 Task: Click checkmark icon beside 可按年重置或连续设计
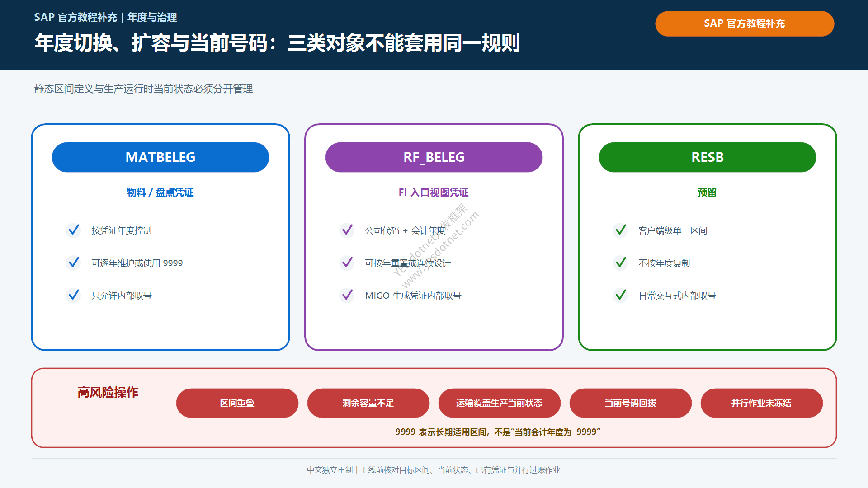(x=347, y=263)
